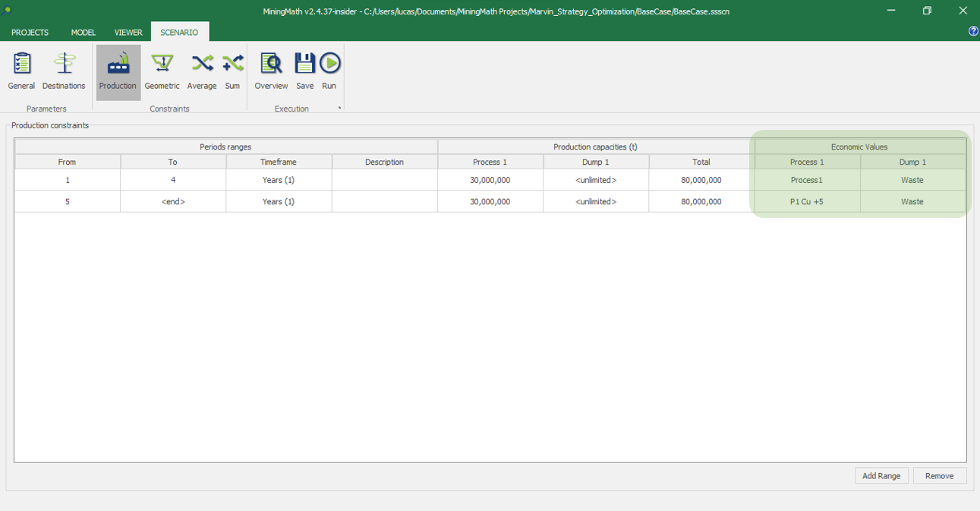Edit Process 1 capacity in first row

[x=490, y=181]
